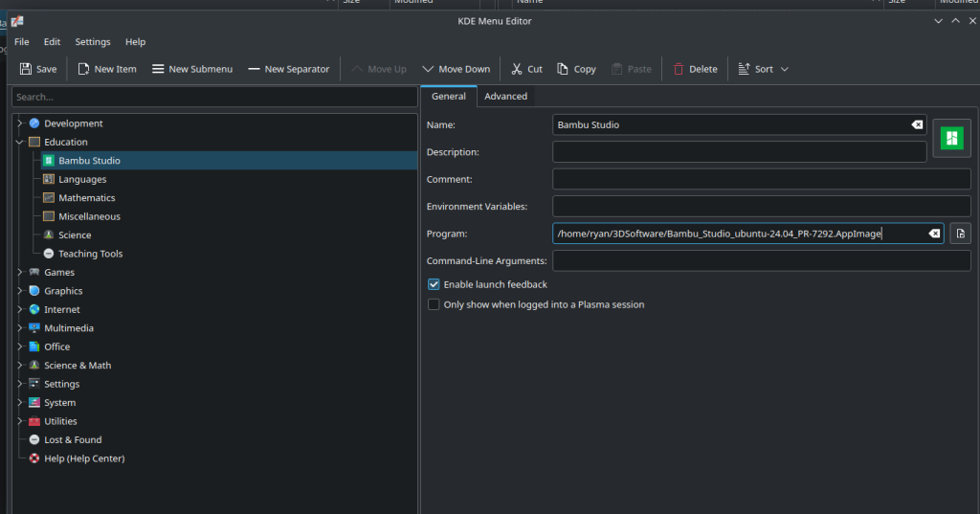Expand the Development category

(20, 123)
